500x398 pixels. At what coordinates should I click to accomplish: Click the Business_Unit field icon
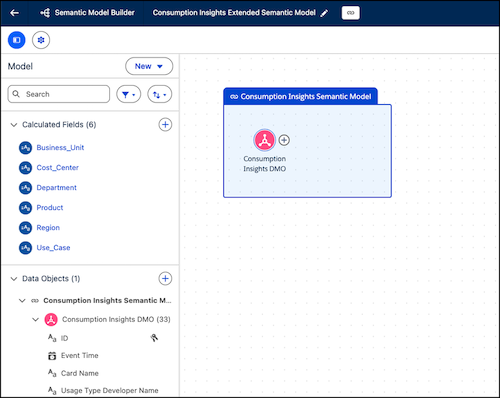(x=25, y=148)
